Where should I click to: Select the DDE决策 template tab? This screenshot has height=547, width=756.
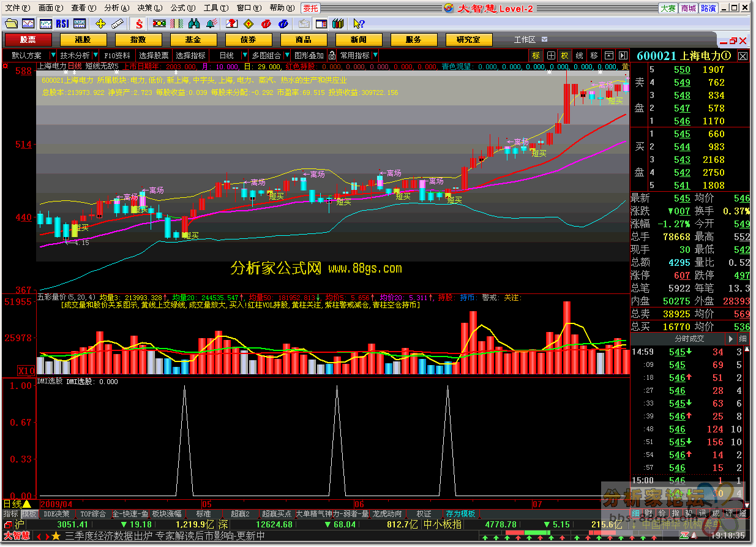pyautogui.click(x=57, y=514)
